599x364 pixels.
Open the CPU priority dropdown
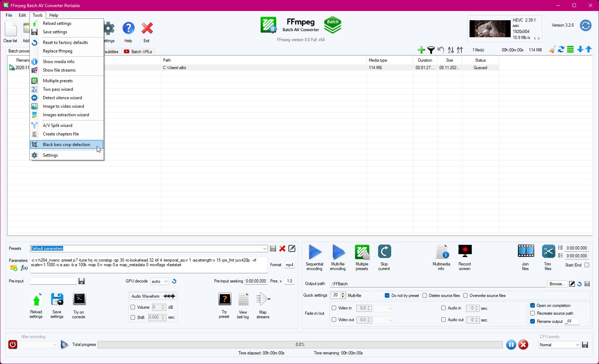(560, 345)
